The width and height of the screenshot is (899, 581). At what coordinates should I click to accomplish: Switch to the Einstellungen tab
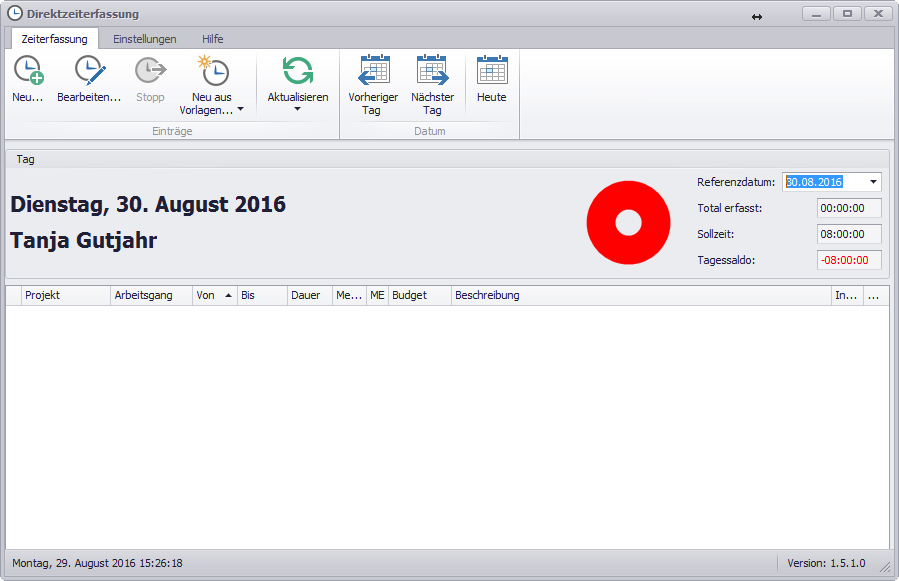(144, 39)
